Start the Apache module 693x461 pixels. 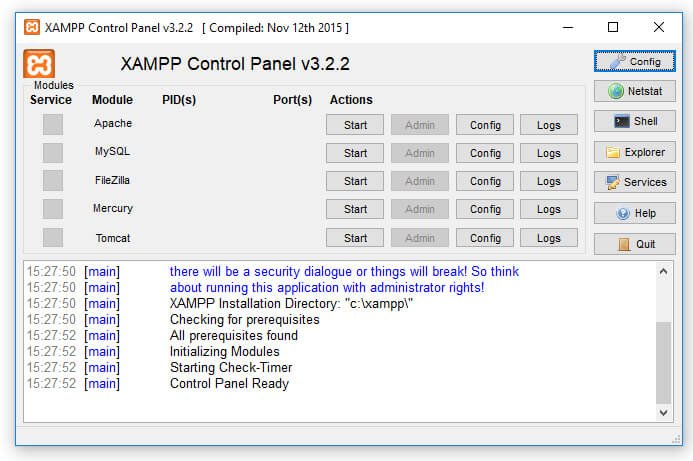355,125
